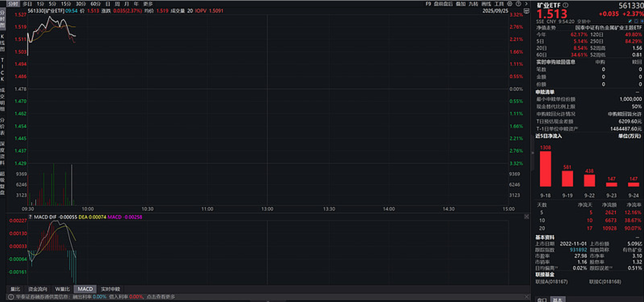Click the info icon in bottom notice bar

pyautogui.click(x=11, y=297)
